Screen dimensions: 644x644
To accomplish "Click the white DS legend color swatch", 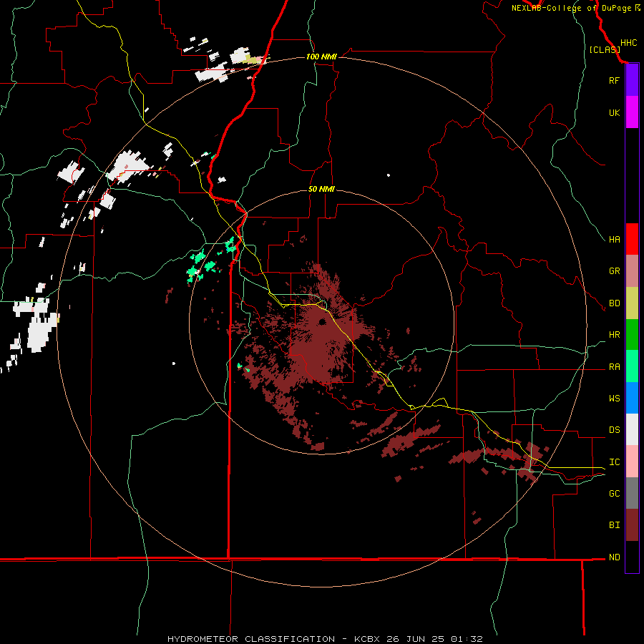I will tap(632, 429).
